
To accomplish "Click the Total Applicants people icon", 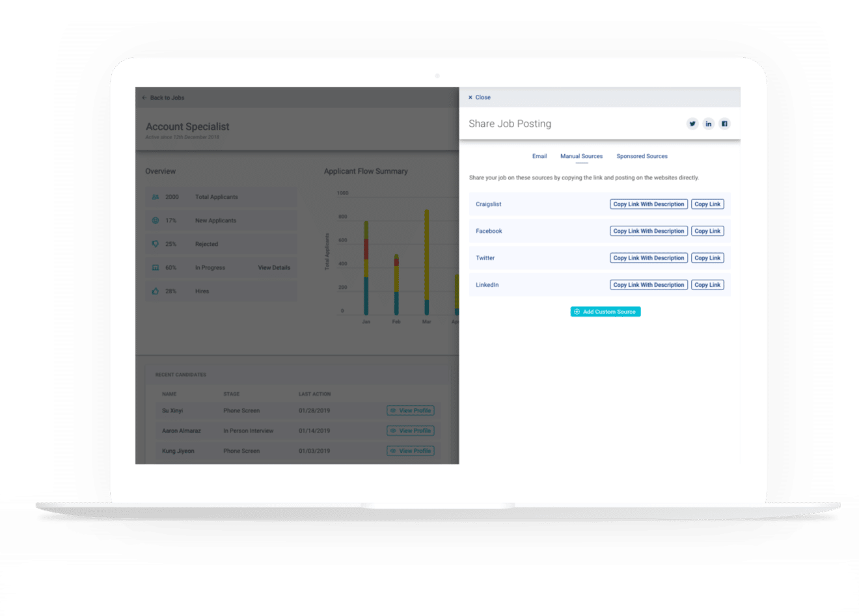I will tap(156, 197).
